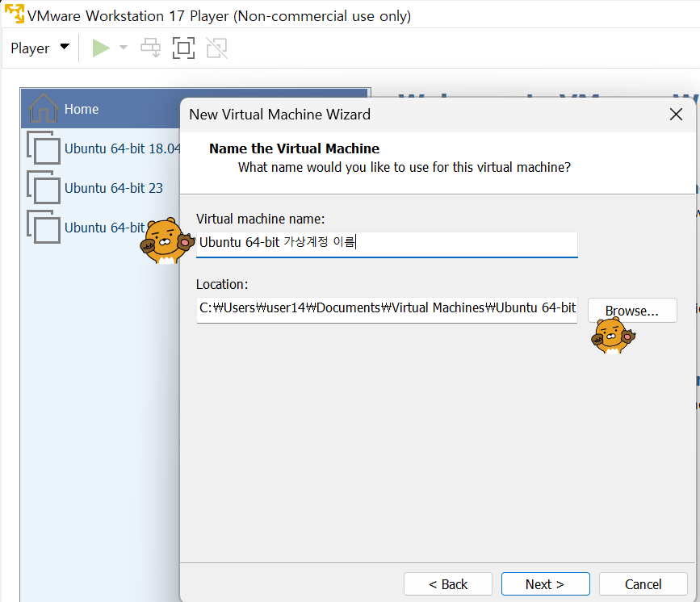Click the Virtual machine name input field
Image resolution: width=700 pixels, height=602 pixels.
pos(387,244)
